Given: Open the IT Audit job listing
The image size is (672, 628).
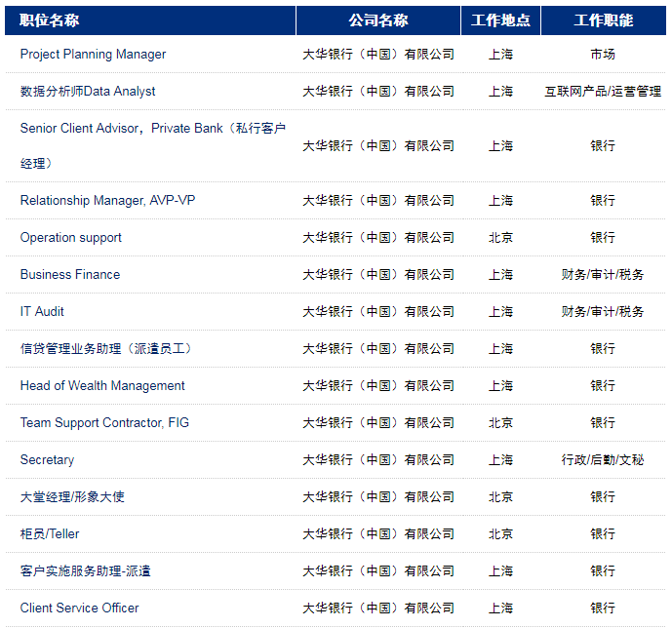Looking at the screenshot, I should [42, 311].
